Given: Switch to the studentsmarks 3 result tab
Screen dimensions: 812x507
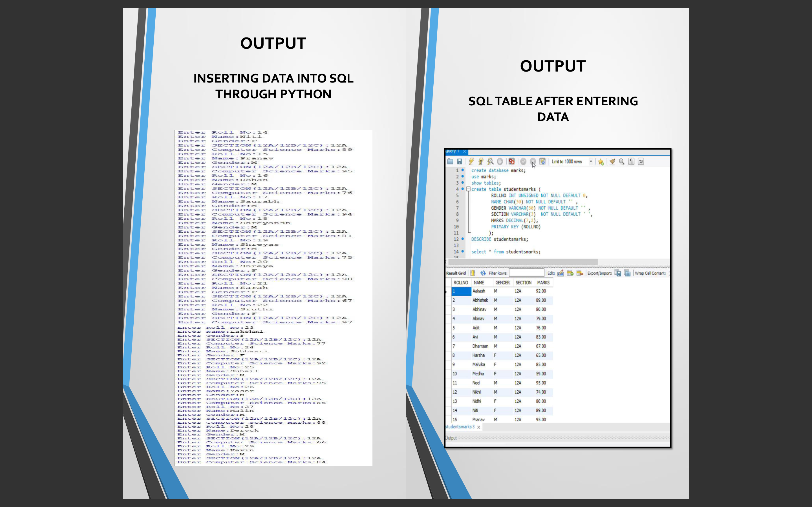Looking at the screenshot, I should [460, 427].
